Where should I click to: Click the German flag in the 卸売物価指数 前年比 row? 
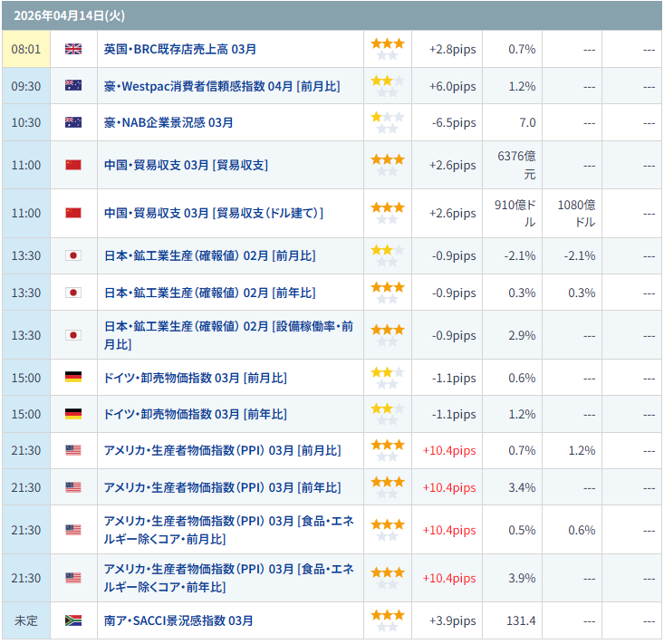click(x=73, y=414)
